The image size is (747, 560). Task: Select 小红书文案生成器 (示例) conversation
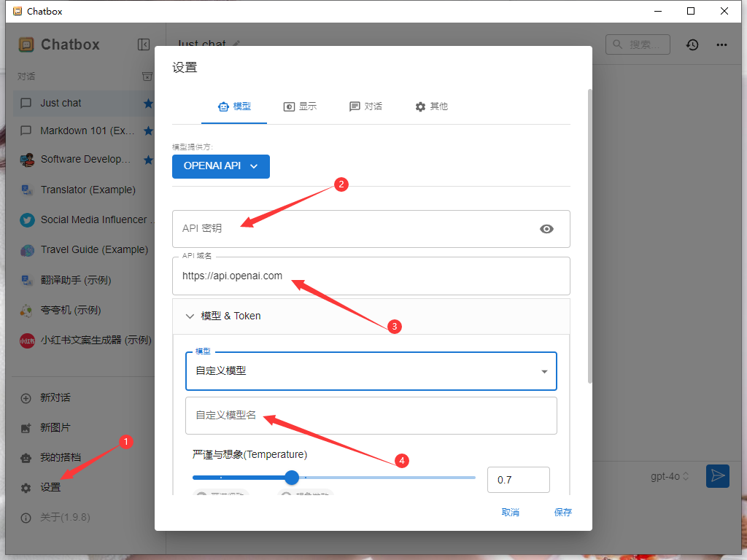tap(83, 341)
